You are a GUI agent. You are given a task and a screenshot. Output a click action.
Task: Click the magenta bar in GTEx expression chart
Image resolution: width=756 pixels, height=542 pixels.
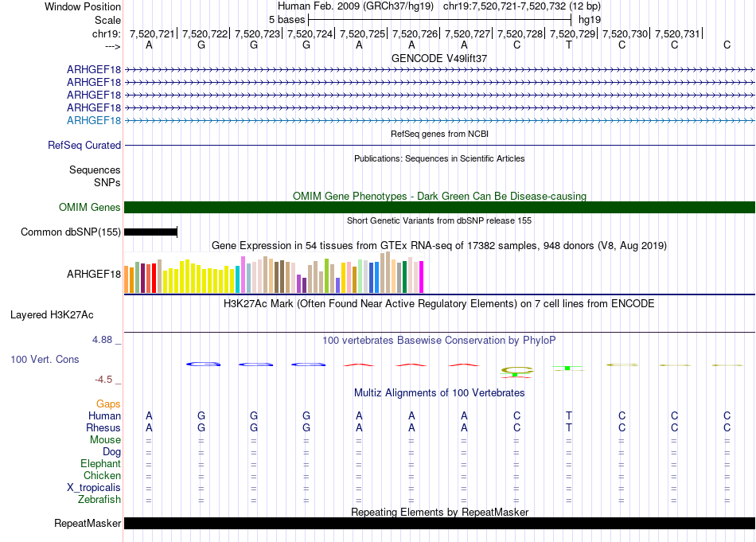422,278
